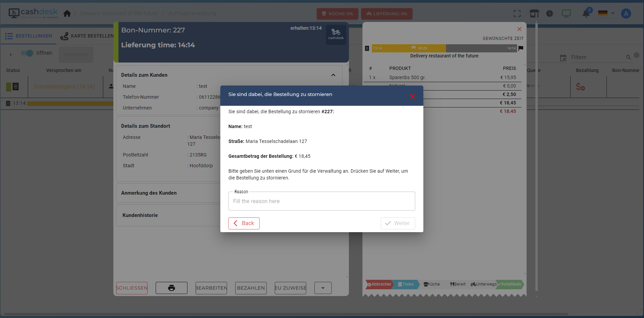644x318 pixels.
Task: Click the Schliessen button
Action: click(x=132, y=288)
